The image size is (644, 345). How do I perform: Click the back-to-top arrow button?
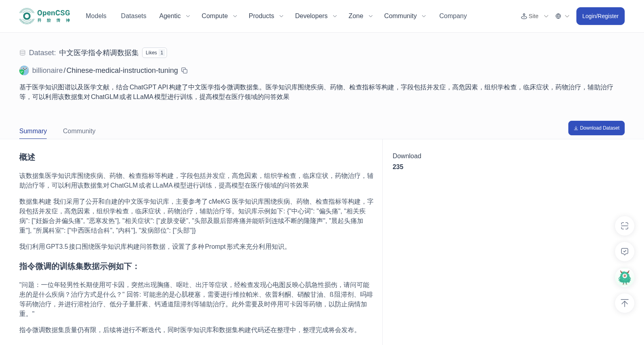click(625, 303)
